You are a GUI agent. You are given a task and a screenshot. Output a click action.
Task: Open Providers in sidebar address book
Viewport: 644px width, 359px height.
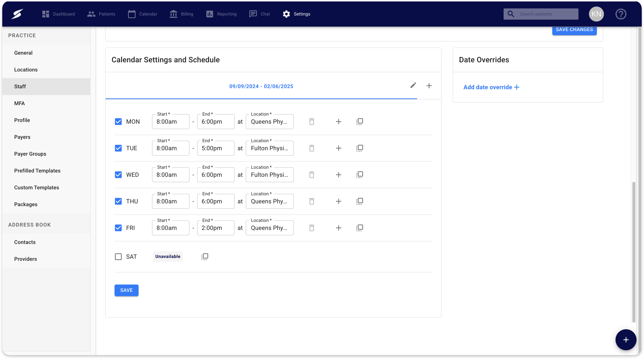pos(46,259)
